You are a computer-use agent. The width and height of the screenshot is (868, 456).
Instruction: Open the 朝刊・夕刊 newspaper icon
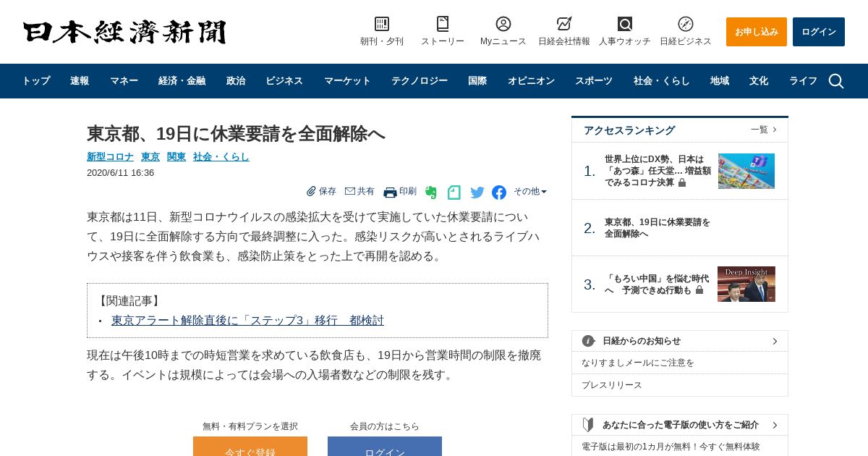pos(382,24)
